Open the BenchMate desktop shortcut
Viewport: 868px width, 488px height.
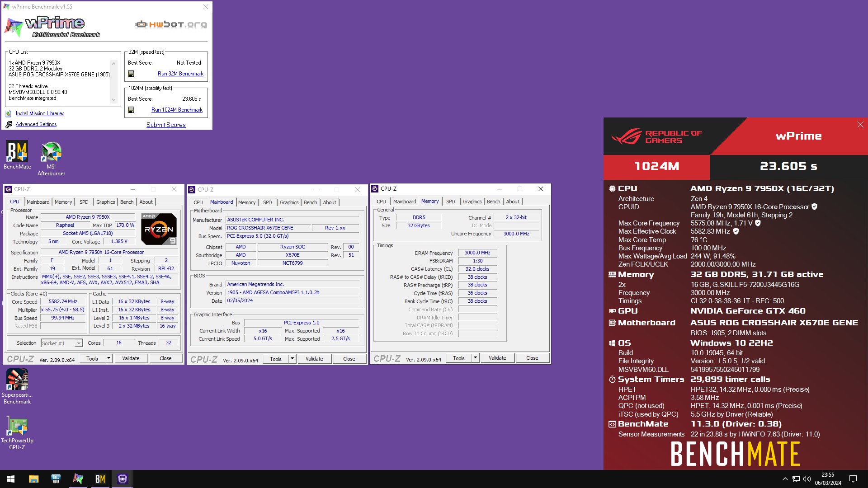pos(17,155)
